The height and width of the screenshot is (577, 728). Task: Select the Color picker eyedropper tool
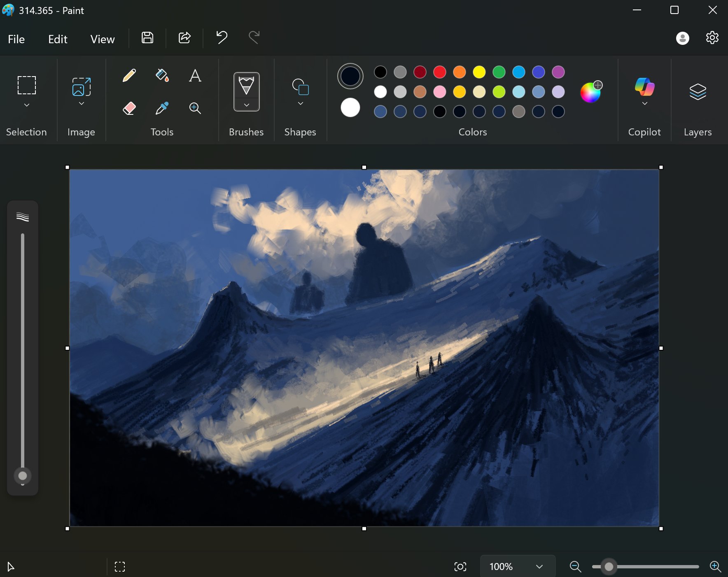pyautogui.click(x=162, y=108)
